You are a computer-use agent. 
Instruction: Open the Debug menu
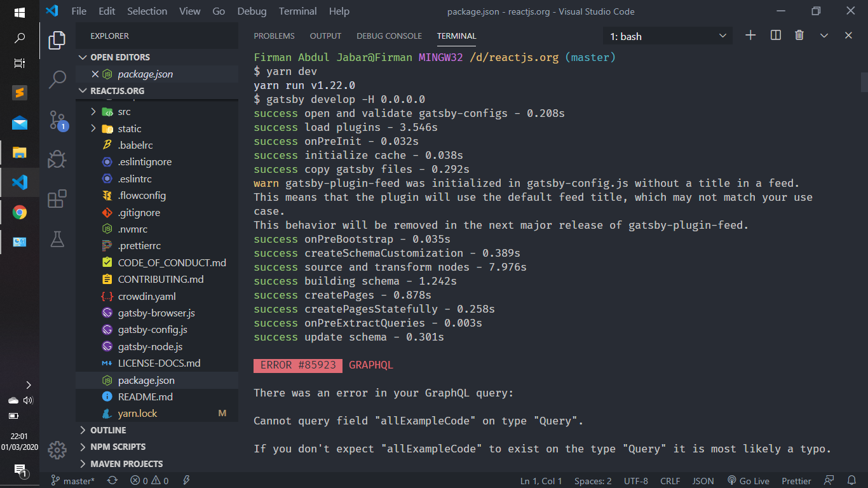[252, 11]
